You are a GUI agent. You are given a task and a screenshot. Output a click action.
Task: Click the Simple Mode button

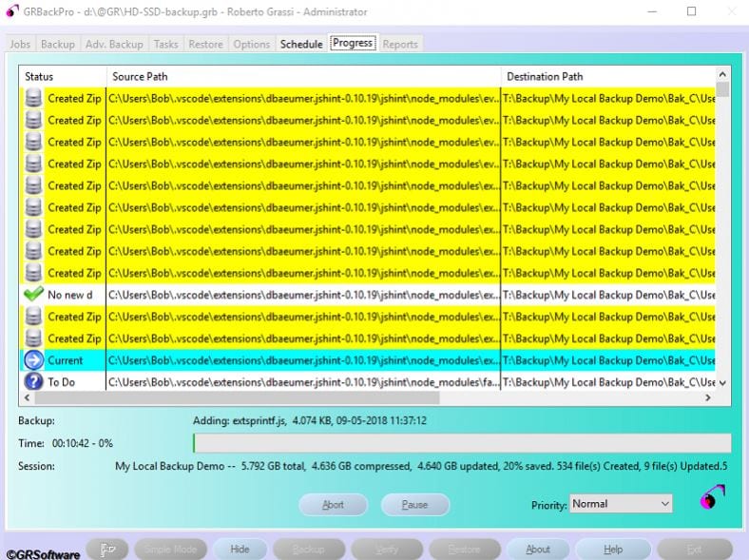pyautogui.click(x=170, y=549)
